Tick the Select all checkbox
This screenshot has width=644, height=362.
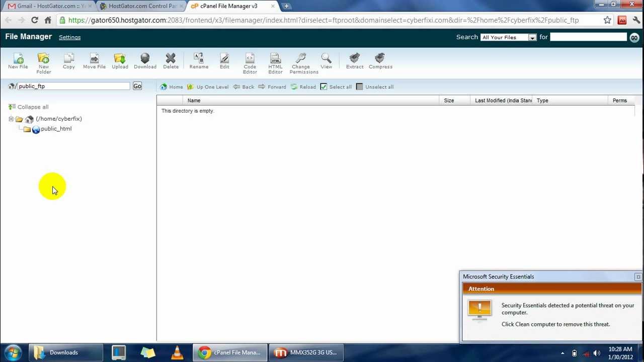click(x=324, y=87)
